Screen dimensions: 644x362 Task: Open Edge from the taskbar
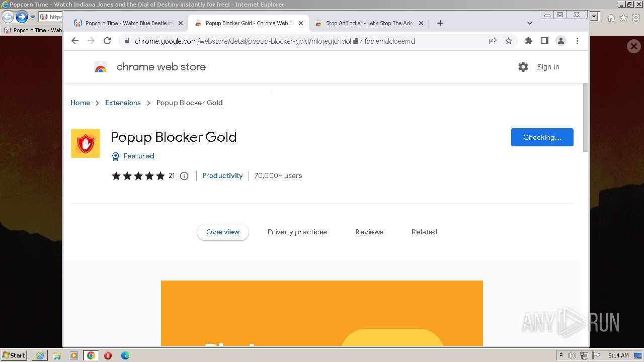[x=125, y=355]
